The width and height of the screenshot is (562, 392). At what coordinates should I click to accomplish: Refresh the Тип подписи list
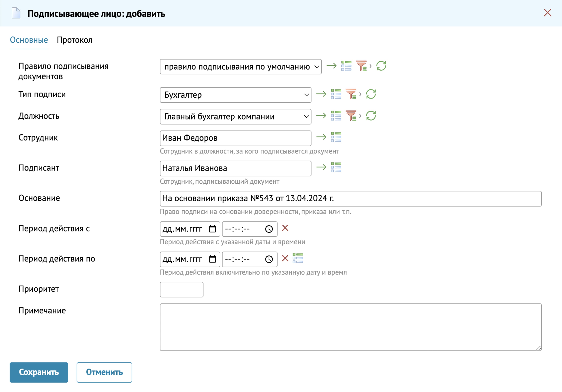point(371,94)
